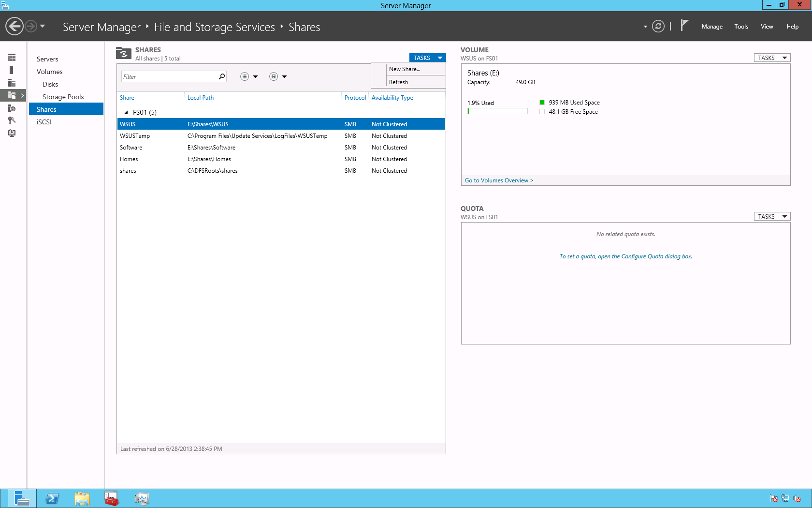Open the notifications flag icon
812x508 pixels.
point(684,25)
